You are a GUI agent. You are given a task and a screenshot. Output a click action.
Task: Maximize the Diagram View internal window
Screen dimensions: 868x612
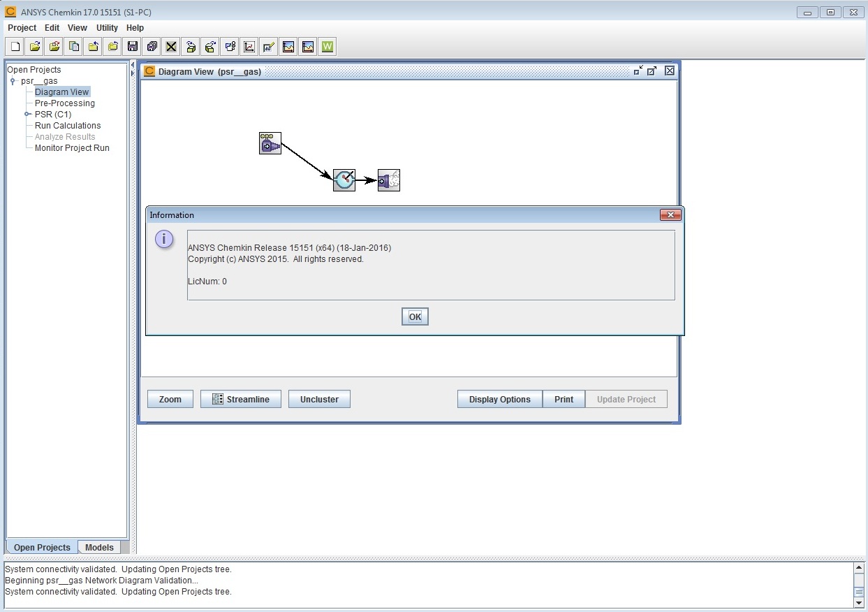[652, 71]
